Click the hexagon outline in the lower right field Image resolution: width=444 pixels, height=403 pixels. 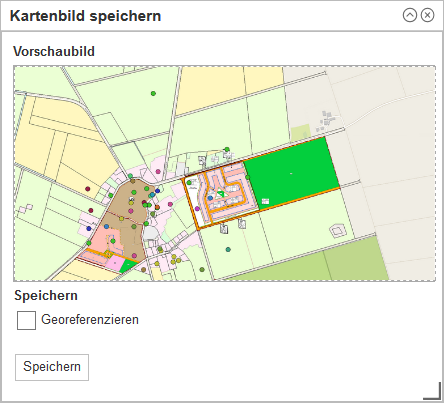338,231
